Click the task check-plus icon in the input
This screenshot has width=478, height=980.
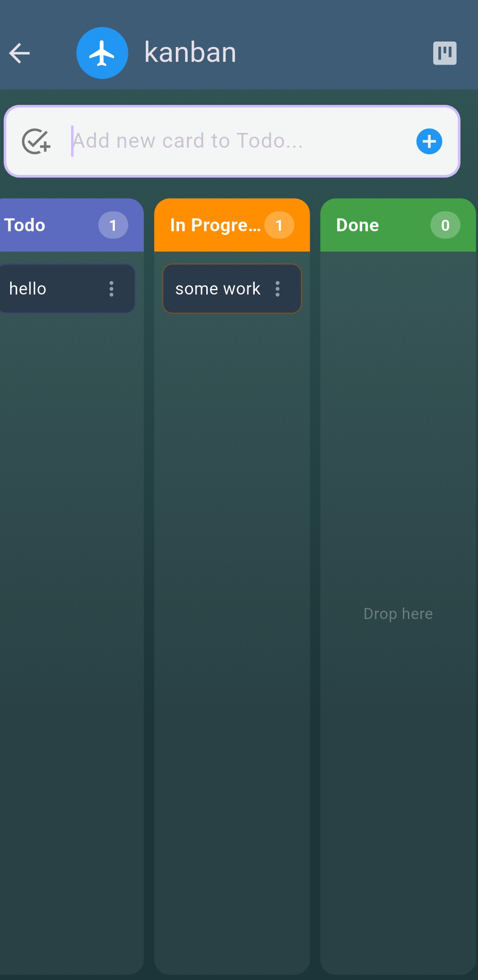coord(36,141)
